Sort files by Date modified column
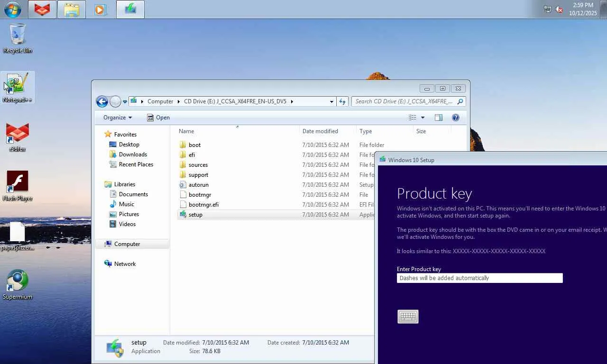The height and width of the screenshot is (364, 607). coord(328,131)
